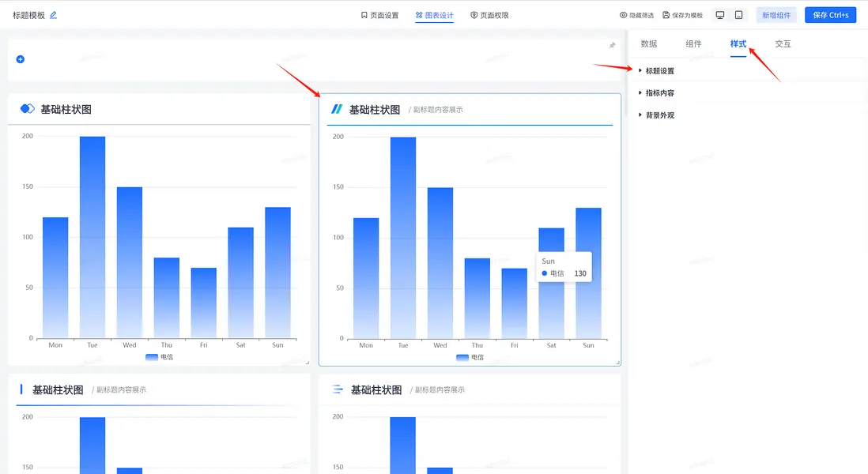This screenshot has width=868, height=474.
Task: Select title 基础柱状图 of third chart
Action: point(58,390)
